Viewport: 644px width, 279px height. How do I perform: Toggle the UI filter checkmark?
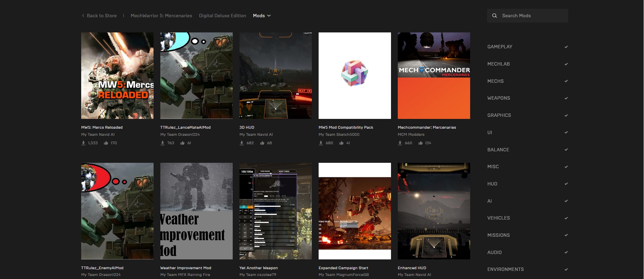[x=566, y=132]
